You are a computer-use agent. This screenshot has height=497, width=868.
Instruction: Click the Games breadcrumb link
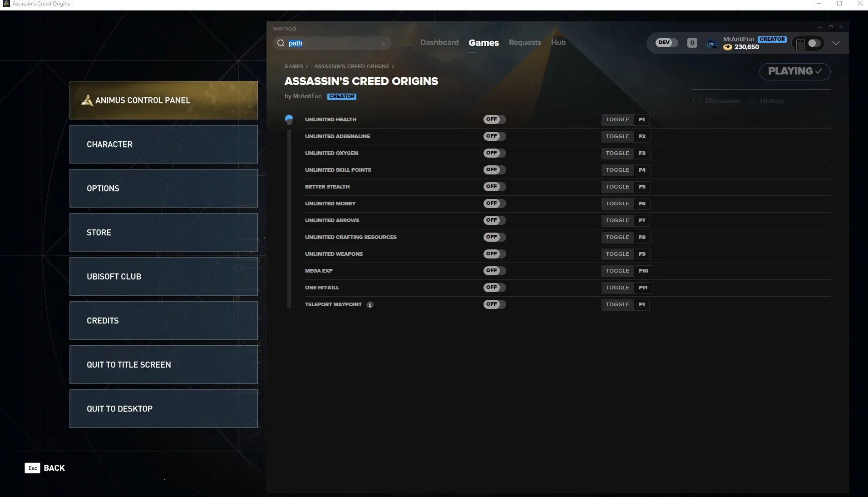pos(294,66)
